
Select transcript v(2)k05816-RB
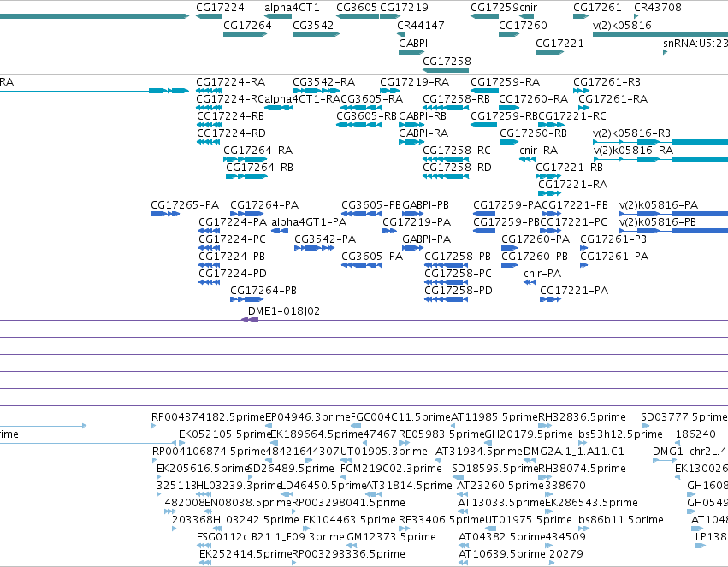click(x=660, y=141)
